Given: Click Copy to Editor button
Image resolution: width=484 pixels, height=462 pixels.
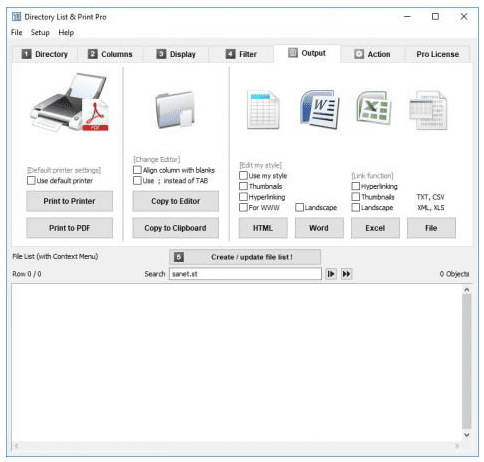Looking at the screenshot, I should 176,201.
